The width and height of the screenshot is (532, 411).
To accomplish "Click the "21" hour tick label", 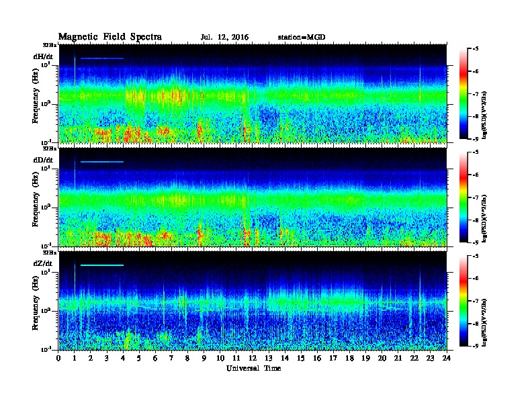I will 398,359.
